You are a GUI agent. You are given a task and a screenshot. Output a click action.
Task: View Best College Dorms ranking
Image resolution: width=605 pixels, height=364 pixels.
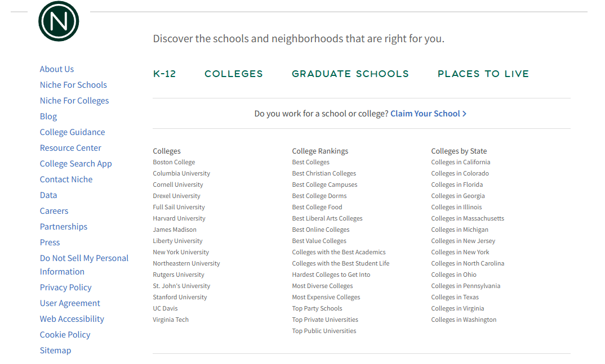pyautogui.click(x=319, y=196)
